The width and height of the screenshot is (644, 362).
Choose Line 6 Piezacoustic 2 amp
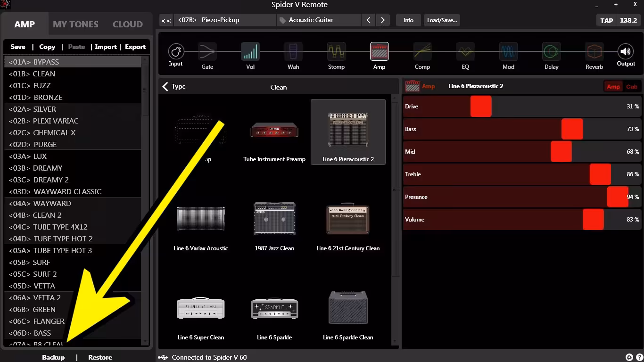[x=348, y=132]
